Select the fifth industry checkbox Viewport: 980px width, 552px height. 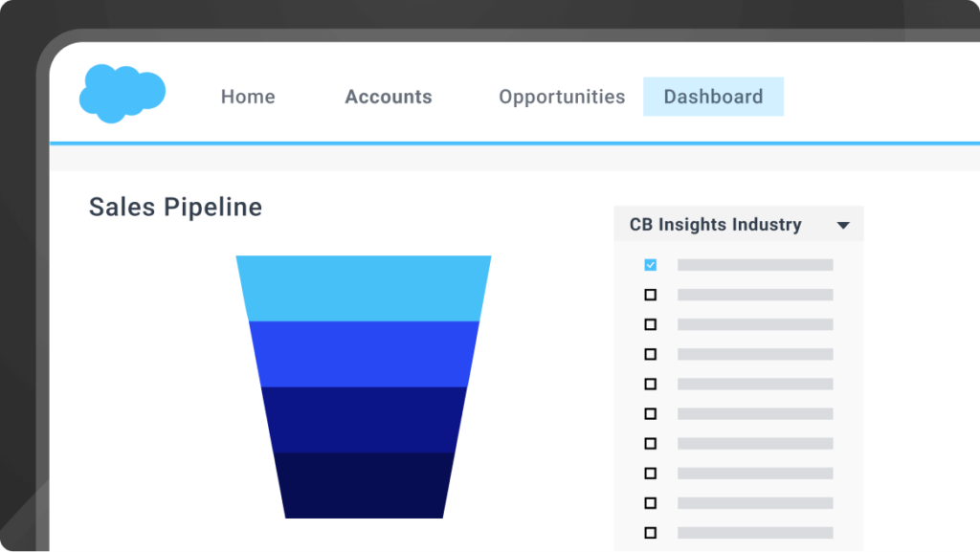651,384
